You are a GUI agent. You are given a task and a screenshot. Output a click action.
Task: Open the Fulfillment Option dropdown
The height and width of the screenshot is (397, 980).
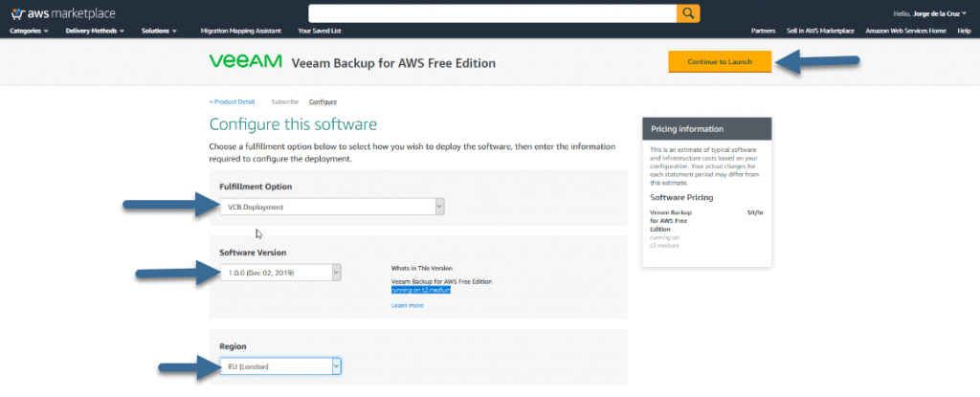[332, 207]
